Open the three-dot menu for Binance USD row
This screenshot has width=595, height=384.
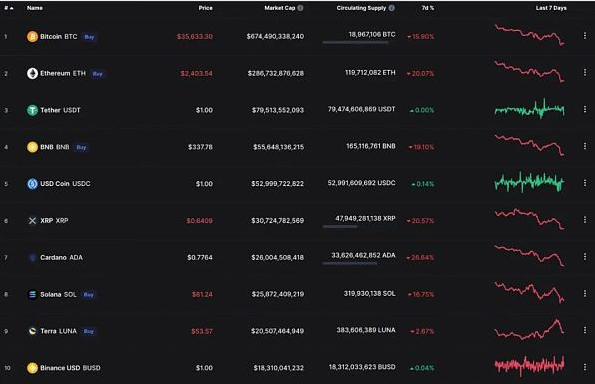(x=584, y=367)
